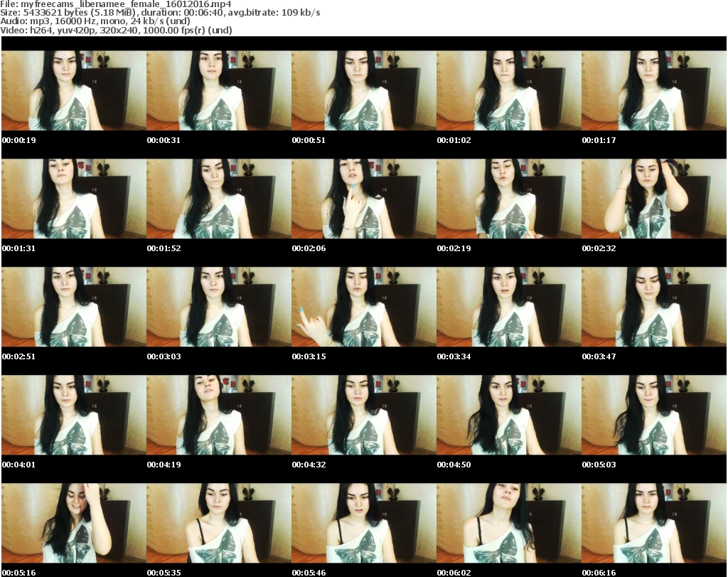728x577 pixels.
Task: Open the thumbnail stamped 00:01:02
Action: (509, 90)
